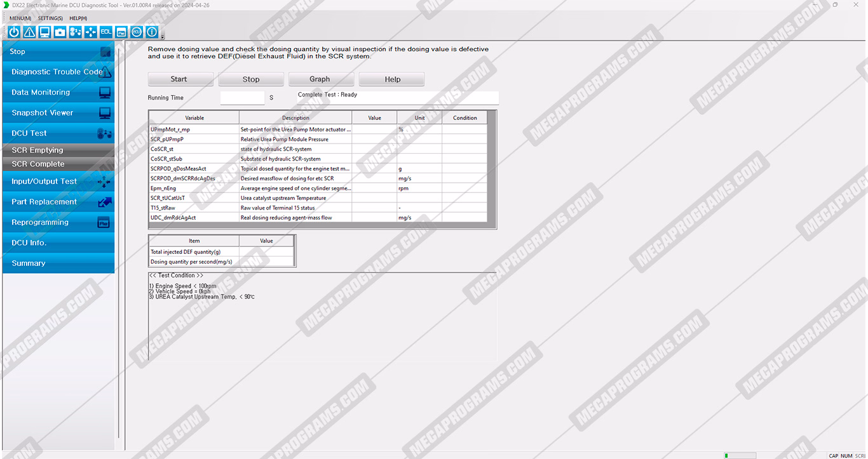Image resolution: width=868 pixels, height=459 pixels.
Task: Open the MENU(M) menu
Action: click(x=20, y=18)
